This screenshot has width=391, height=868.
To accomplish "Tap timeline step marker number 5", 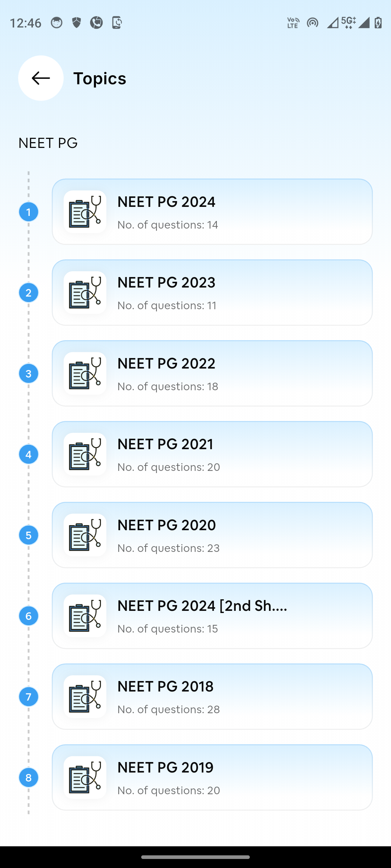I will click(29, 535).
